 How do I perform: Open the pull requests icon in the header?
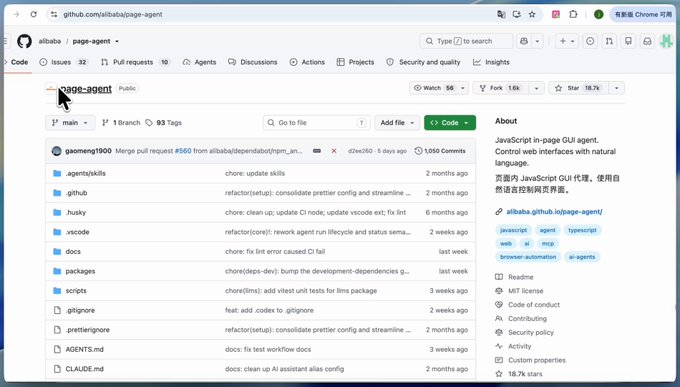(609, 41)
